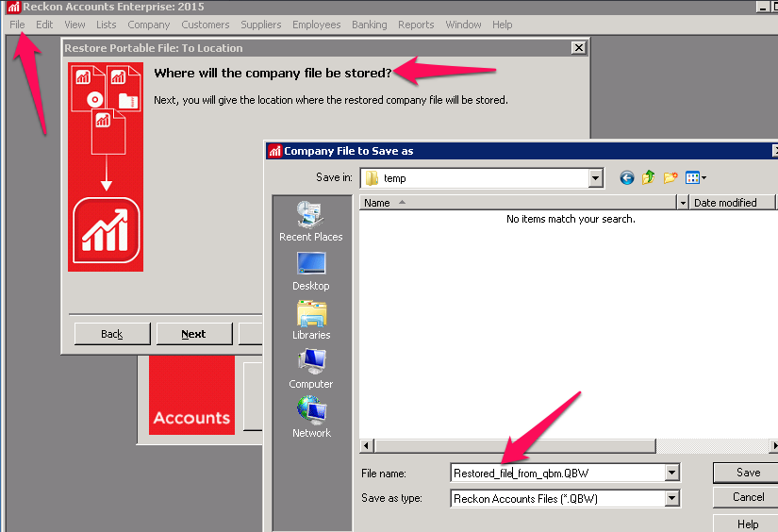The height and width of the screenshot is (532, 778).
Task: Open the View Menu icon
Action: pyautogui.click(x=695, y=177)
